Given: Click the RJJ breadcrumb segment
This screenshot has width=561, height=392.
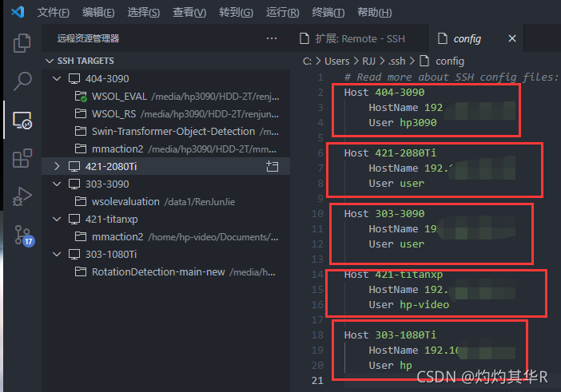Looking at the screenshot, I should pos(368,61).
